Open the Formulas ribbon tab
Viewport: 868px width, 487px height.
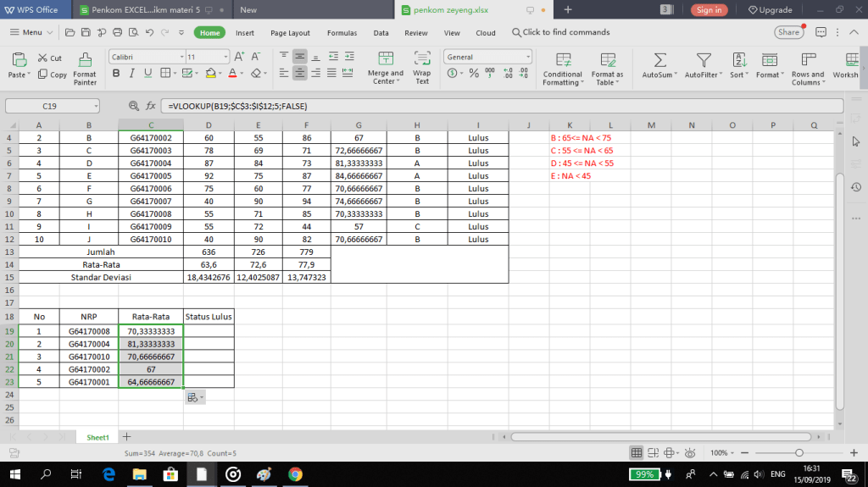pyautogui.click(x=342, y=33)
